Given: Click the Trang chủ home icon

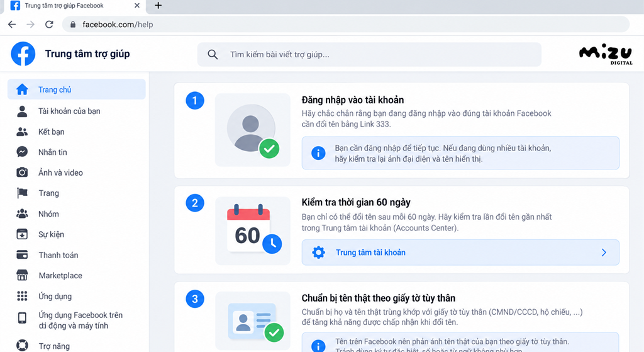Looking at the screenshot, I should pos(22,89).
